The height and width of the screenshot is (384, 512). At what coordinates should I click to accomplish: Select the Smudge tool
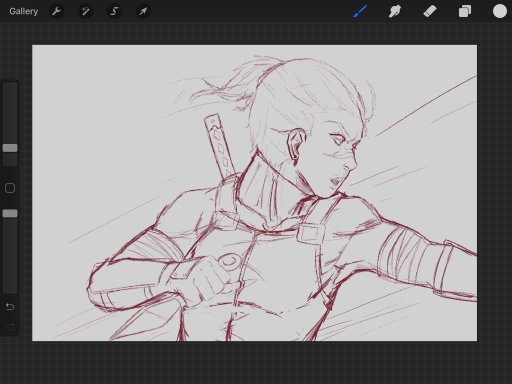395,11
